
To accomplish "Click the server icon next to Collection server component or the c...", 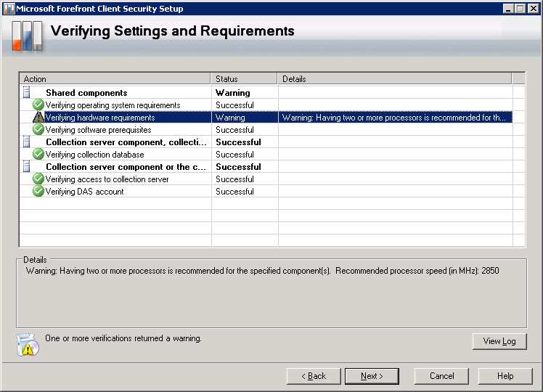I will click(x=27, y=166).
